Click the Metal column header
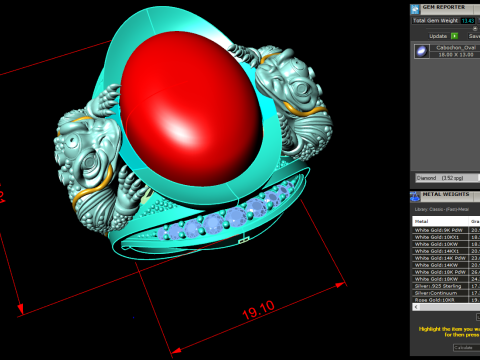Viewport: 480px width, 360px height. [x=440, y=221]
